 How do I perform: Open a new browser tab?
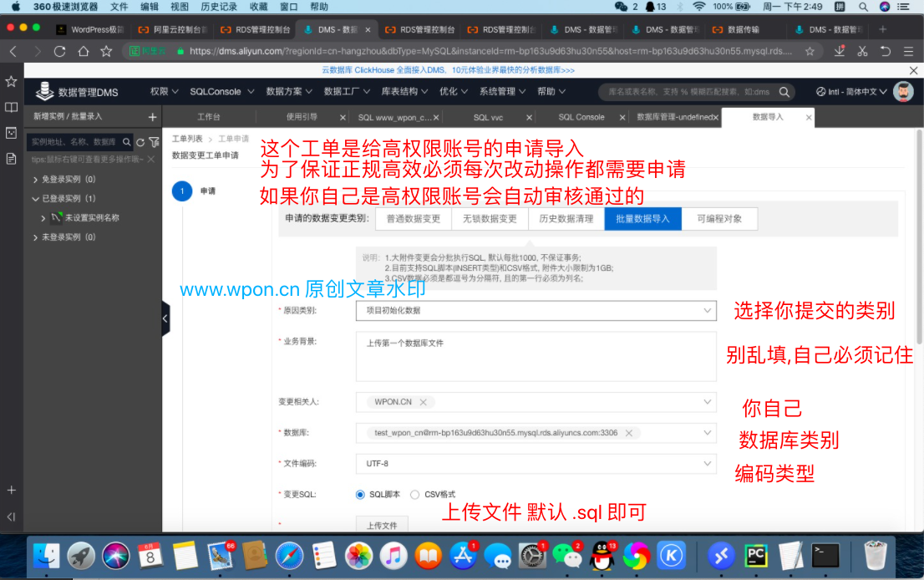882,29
